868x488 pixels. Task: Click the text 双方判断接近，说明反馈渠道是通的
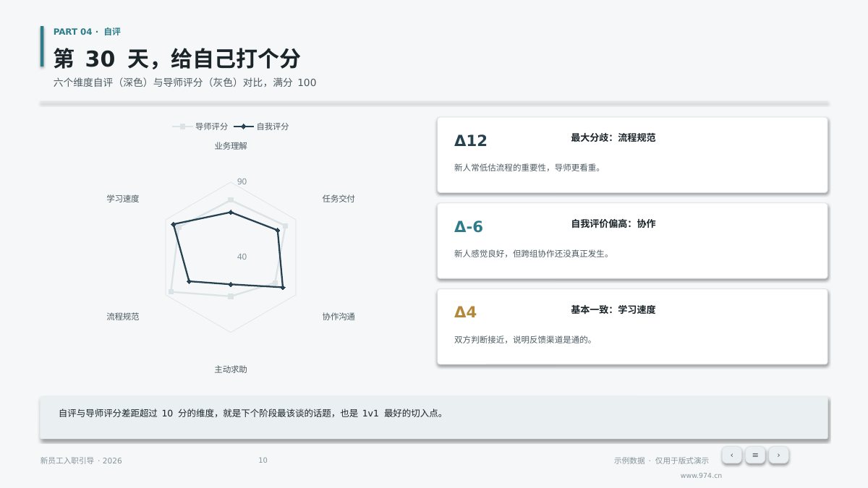click(x=524, y=340)
